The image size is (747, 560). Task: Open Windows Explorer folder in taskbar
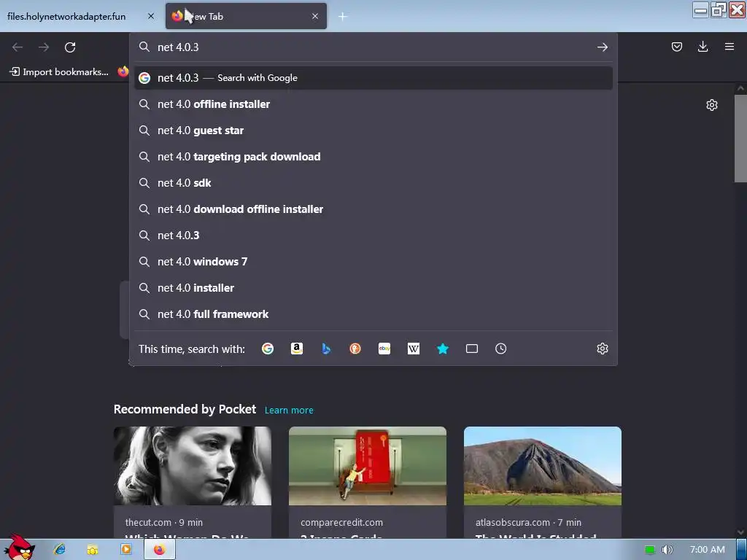tap(93, 550)
